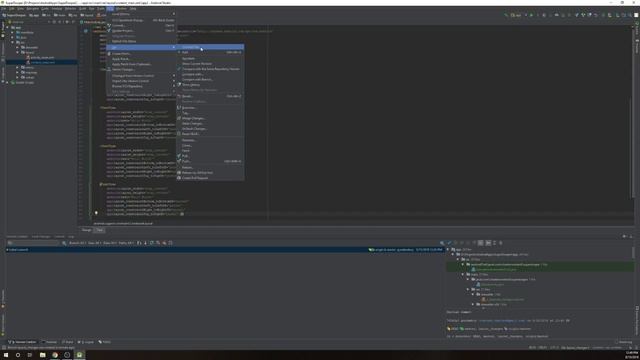This screenshot has height=360, width=640.
Task: Choose Annotate in the Git submenu
Action: point(210,58)
